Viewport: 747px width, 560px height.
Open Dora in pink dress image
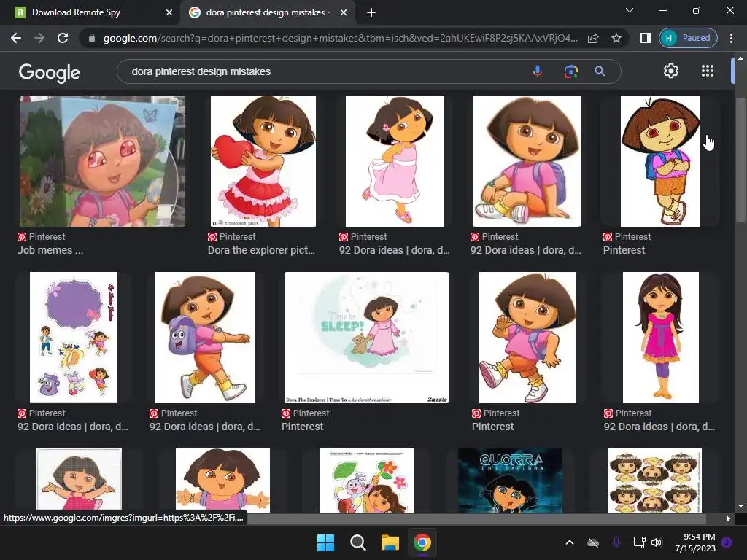click(x=395, y=161)
